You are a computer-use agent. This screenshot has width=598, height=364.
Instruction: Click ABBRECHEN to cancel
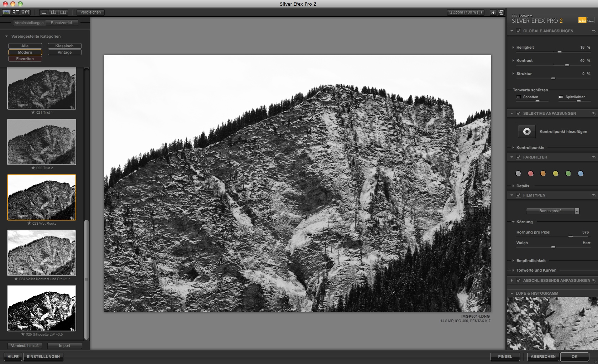click(x=543, y=357)
